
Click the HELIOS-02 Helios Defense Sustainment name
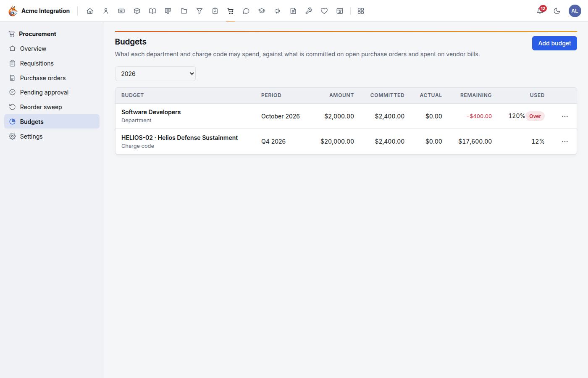[180, 138]
